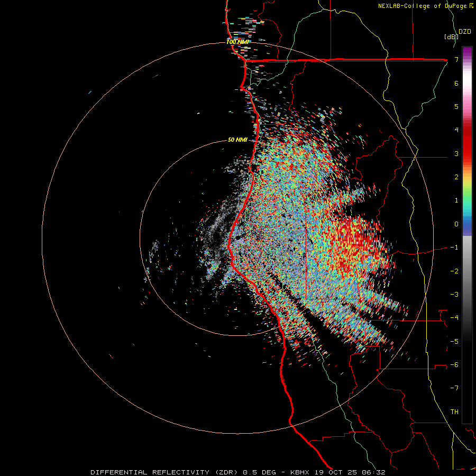Click the 0.5 DEG elevation text

(x=259, y=472)
